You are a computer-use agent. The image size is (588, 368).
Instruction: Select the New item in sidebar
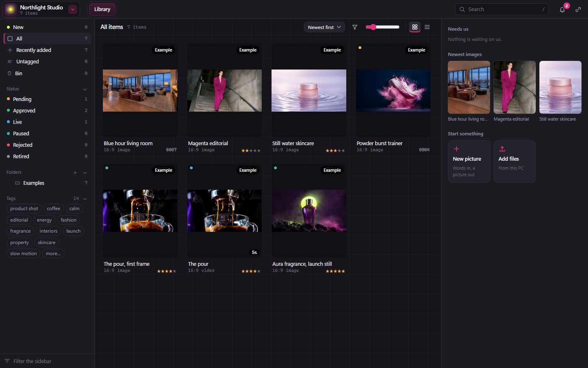(47, 27)
